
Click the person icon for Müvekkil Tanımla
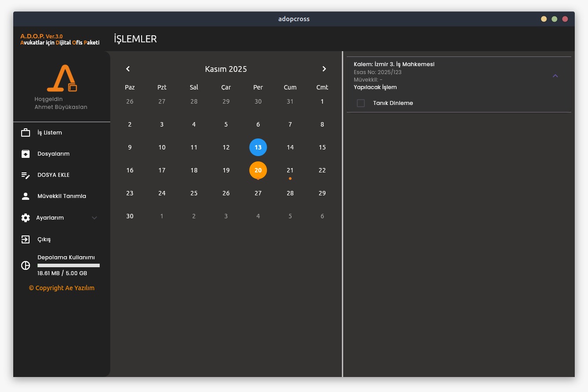click(x=26, y=196)
